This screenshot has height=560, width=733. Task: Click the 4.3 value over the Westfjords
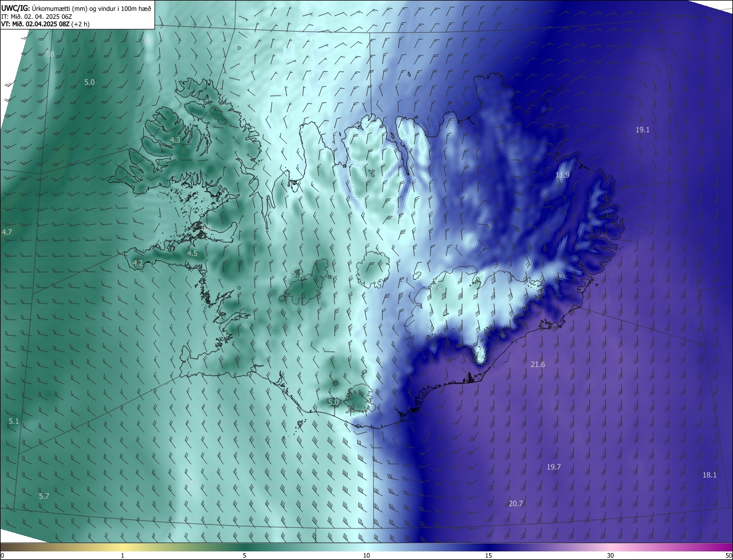coord(175,140)
